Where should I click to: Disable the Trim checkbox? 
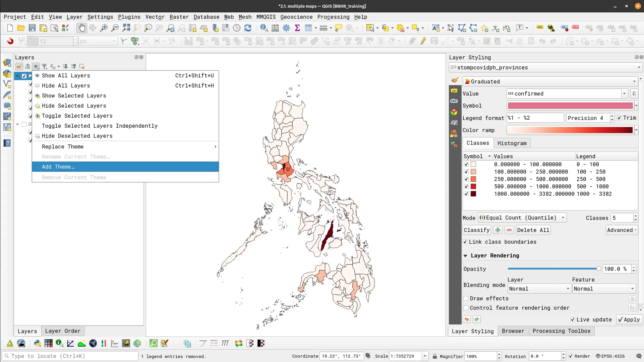click(x=620, y=118)
